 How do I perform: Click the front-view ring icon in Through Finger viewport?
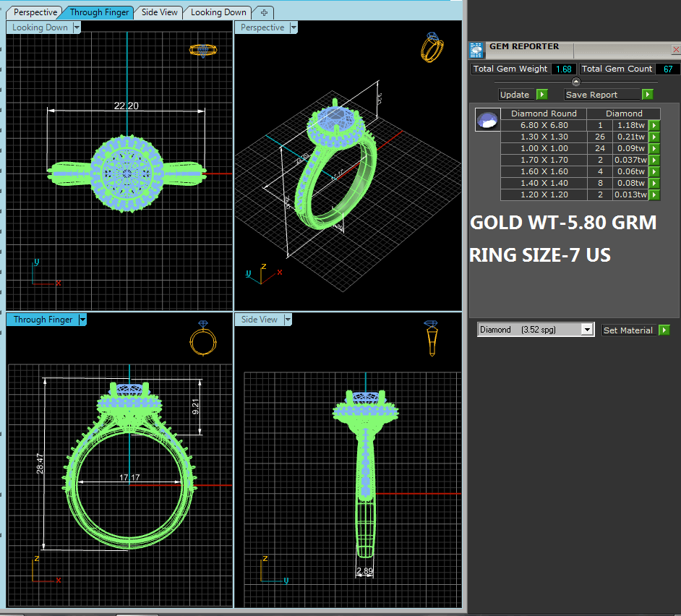click(x=202, y=338)
